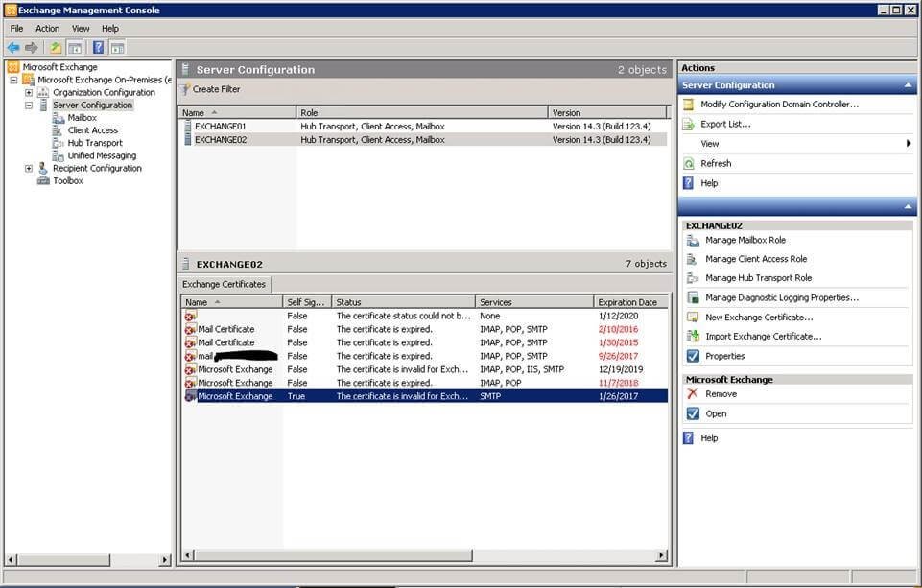The image size is (922, 588).
Task: Click the Import Exchange Certificate action
Action: tap(764, 337)
